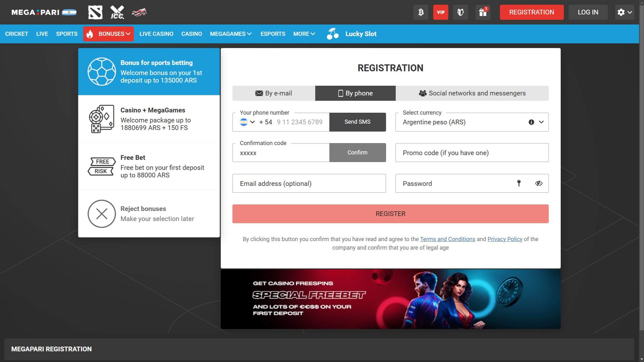644x362 pixels.
Task: Click the red Registration button
Action: [x=531, y=12]
